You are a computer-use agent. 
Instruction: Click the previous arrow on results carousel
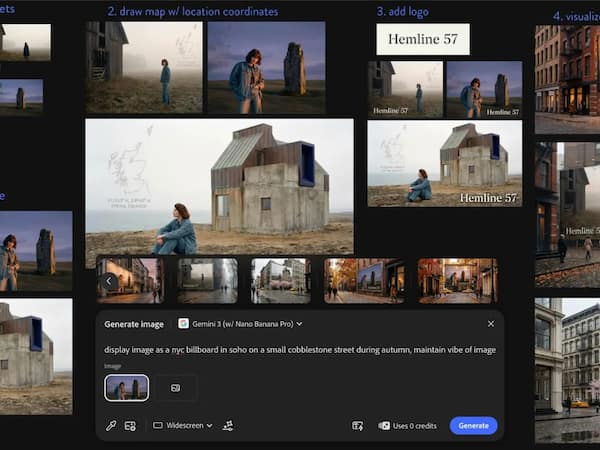[x=109, y=281]
